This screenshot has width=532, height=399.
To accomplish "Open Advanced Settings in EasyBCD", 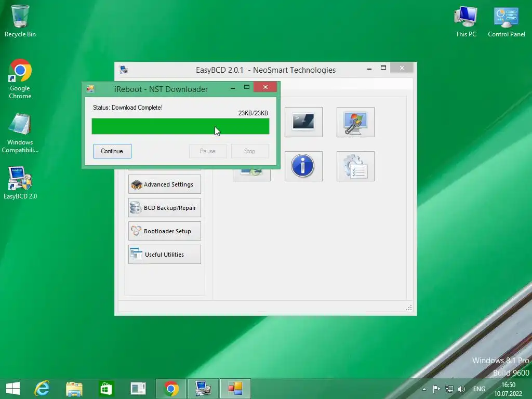I will [165, 184].
